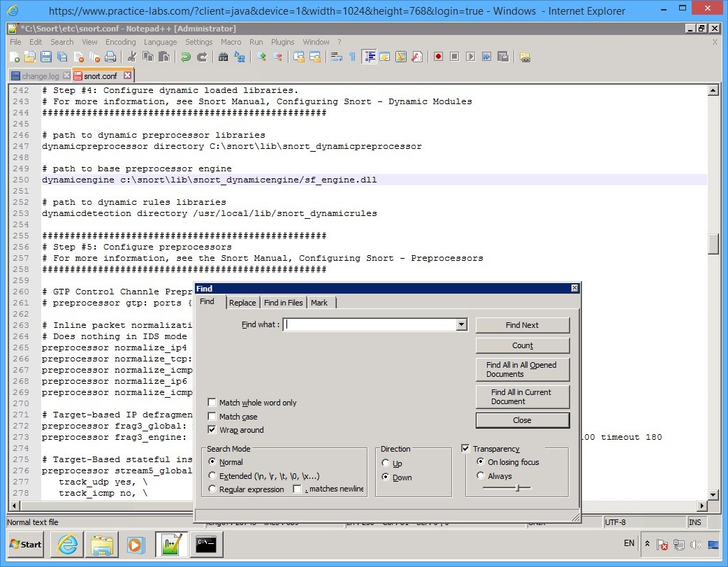The image size is (728, 567).
Task: Select the Paste toolbar icon
Action: click(165, 57)
